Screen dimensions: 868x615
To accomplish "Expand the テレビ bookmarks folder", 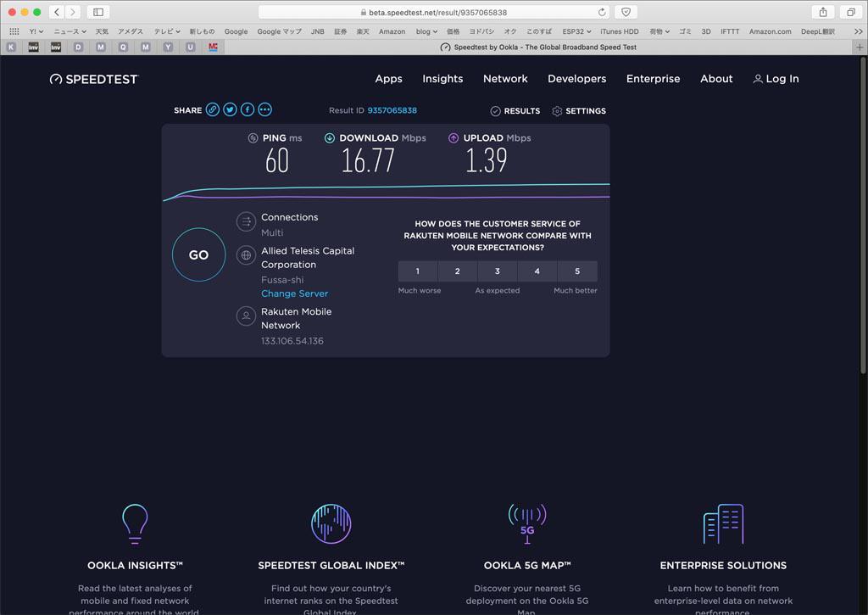I will point(167,31).
